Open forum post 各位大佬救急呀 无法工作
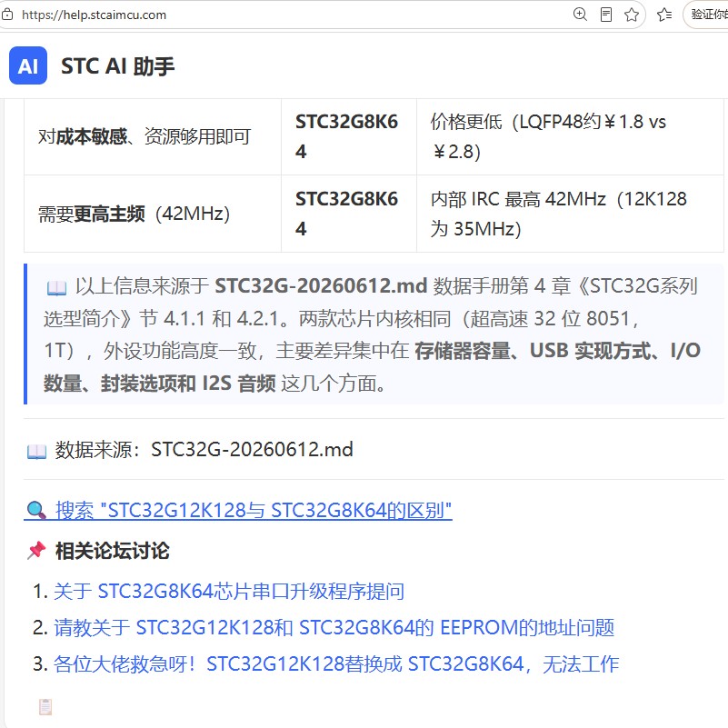Screen dimensions: 728x728 pyautogui.click(x=336, y=664)
